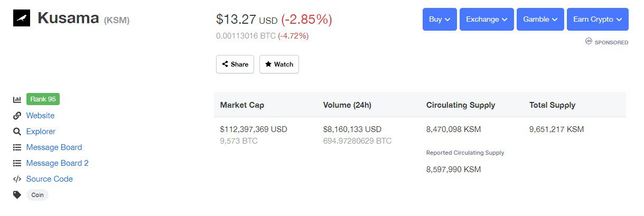Open the Gamble dropdown

pyautogui.click(x=540, y=20)
